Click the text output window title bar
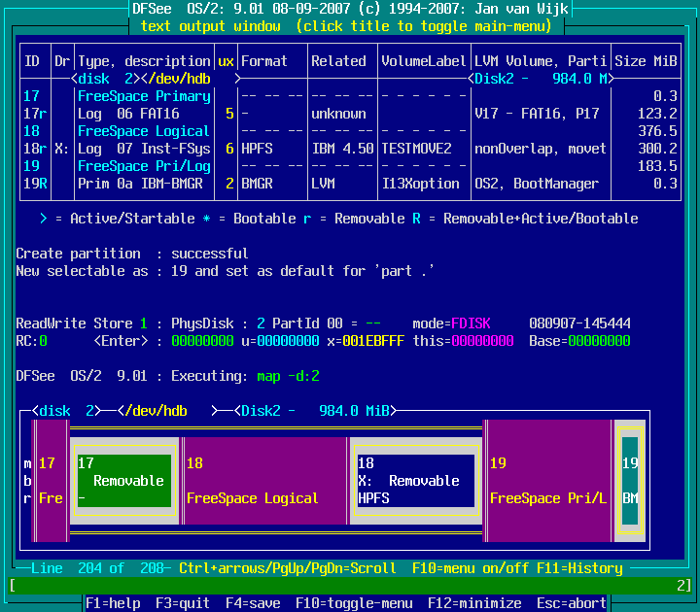This screenshot has height=612, width=700. (x=350, y=26)
